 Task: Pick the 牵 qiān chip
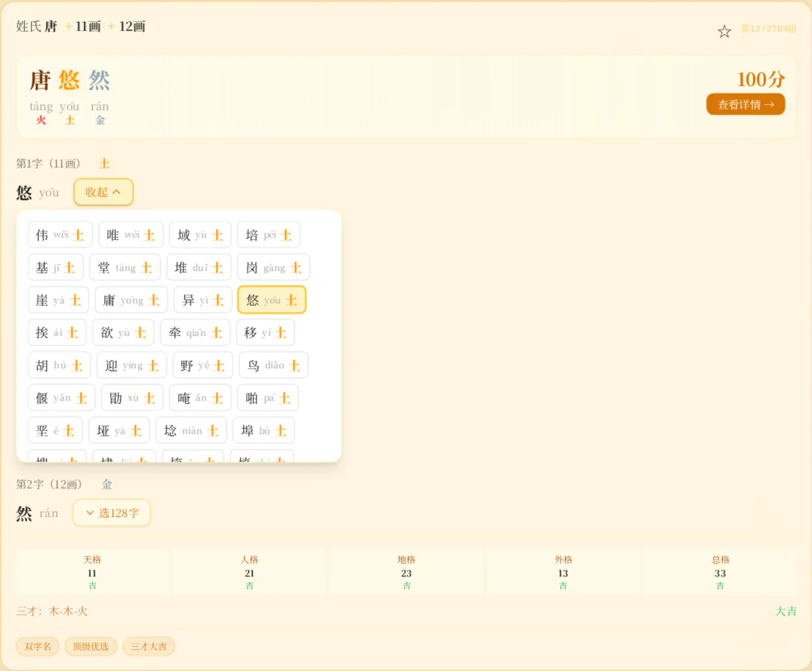[x=195, y=332]
